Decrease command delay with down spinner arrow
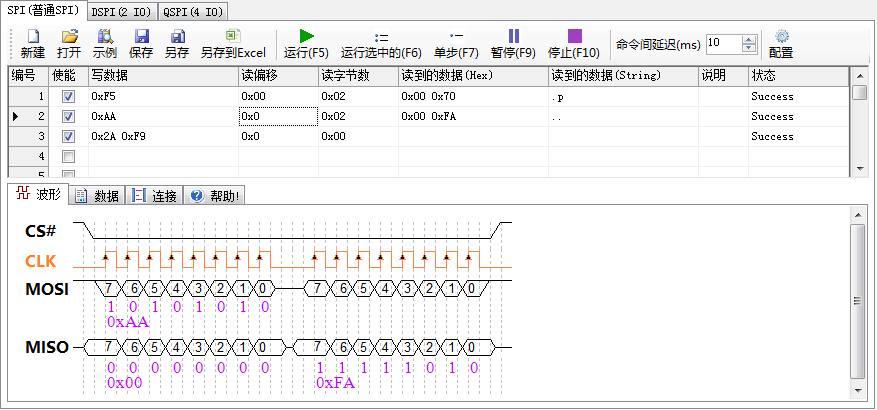Viewport: 877px width, 410px height. [749, 48]
